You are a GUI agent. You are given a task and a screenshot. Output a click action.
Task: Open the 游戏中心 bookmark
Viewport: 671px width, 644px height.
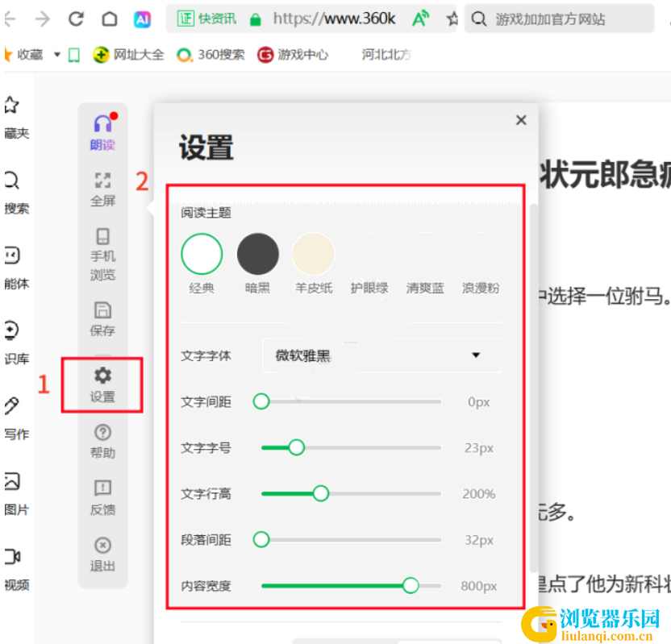293,55
